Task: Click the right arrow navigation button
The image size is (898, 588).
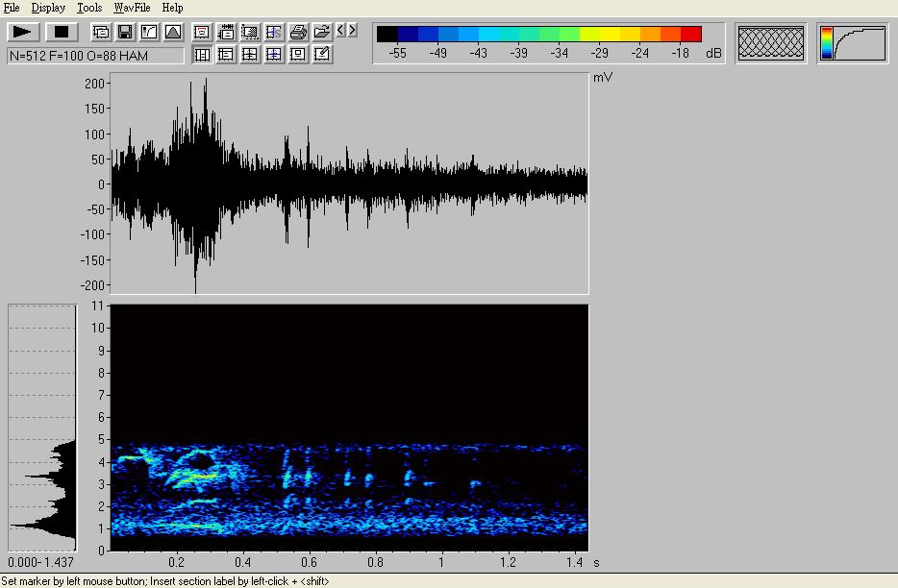Action: click(x=353, y=31)
